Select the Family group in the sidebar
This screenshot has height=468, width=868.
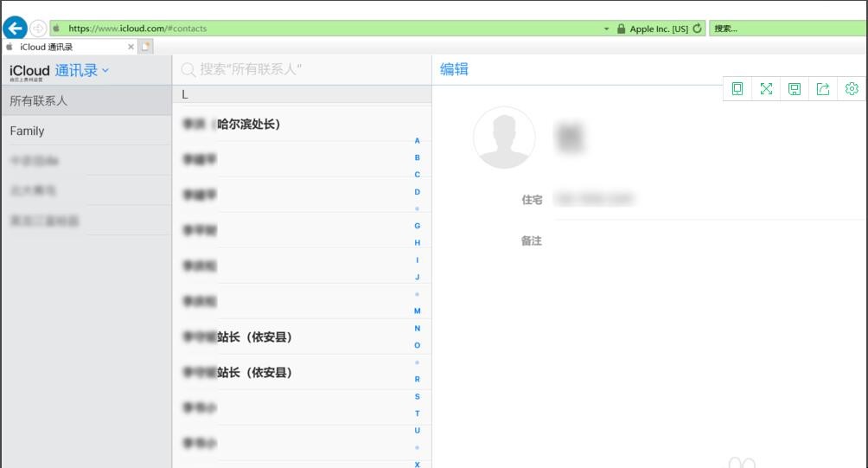[86, 131]
